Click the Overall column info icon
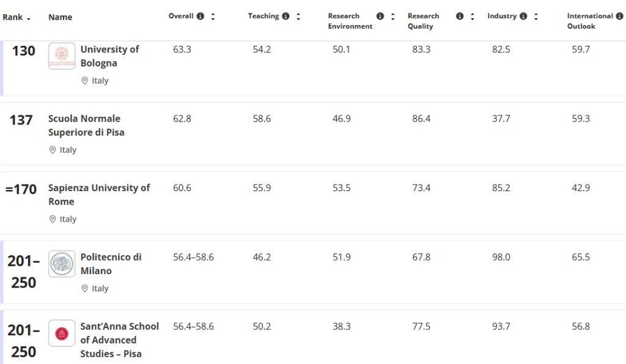Image resolution: width=626 pixels, height=364 pixels. tap(201, 16)
